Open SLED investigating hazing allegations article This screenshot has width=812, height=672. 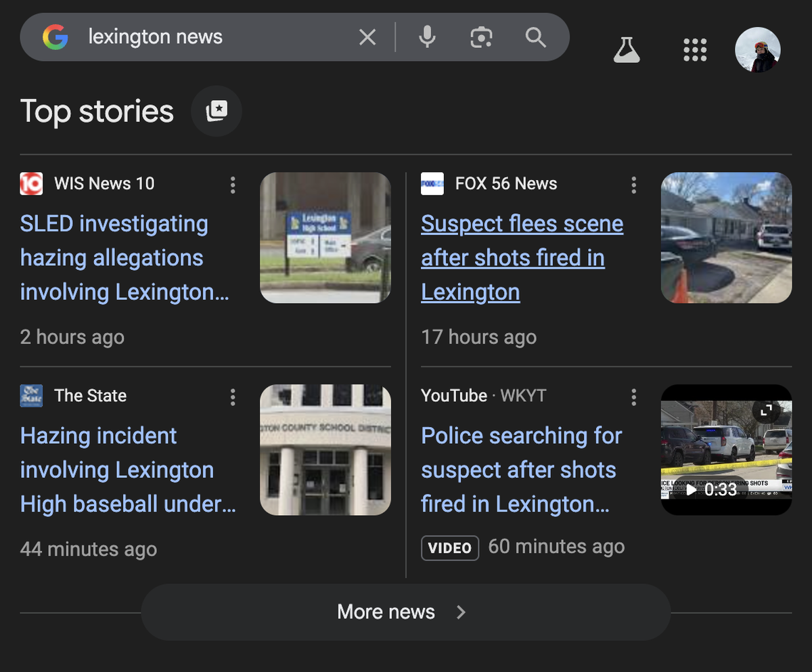125,258
